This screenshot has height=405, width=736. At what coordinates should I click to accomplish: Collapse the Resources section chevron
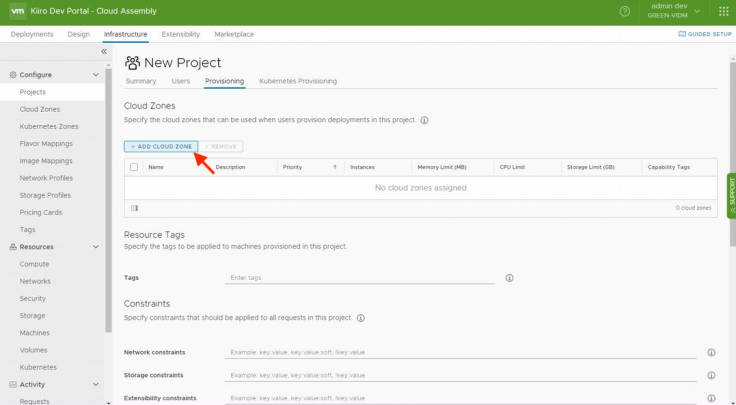coord(96,247)
